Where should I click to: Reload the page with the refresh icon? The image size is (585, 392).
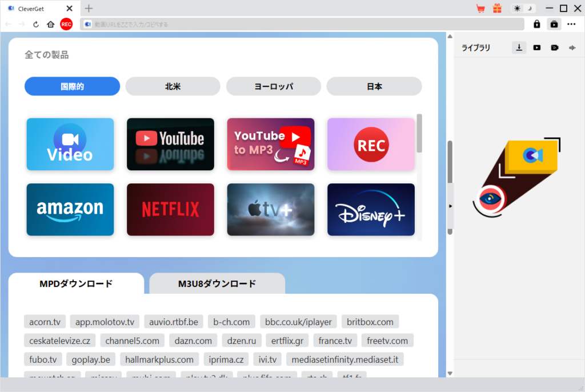coord(36,24)
